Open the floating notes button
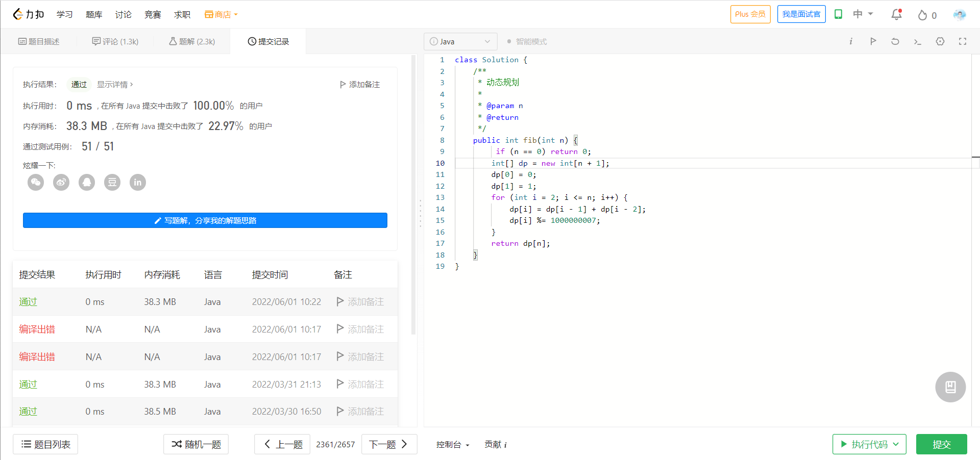Screen dimensions: 980x460 pyautogui.click(x=950, y=387)
